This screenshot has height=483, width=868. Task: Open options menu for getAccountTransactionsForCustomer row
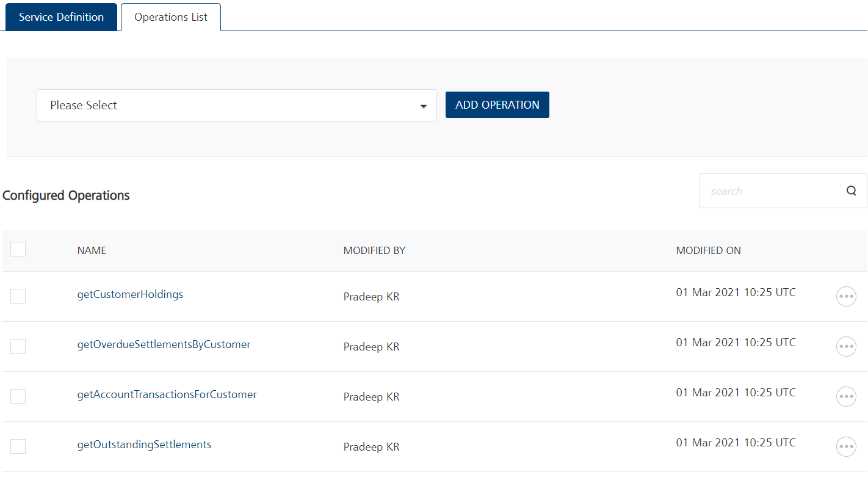click(x=845, y=396)
